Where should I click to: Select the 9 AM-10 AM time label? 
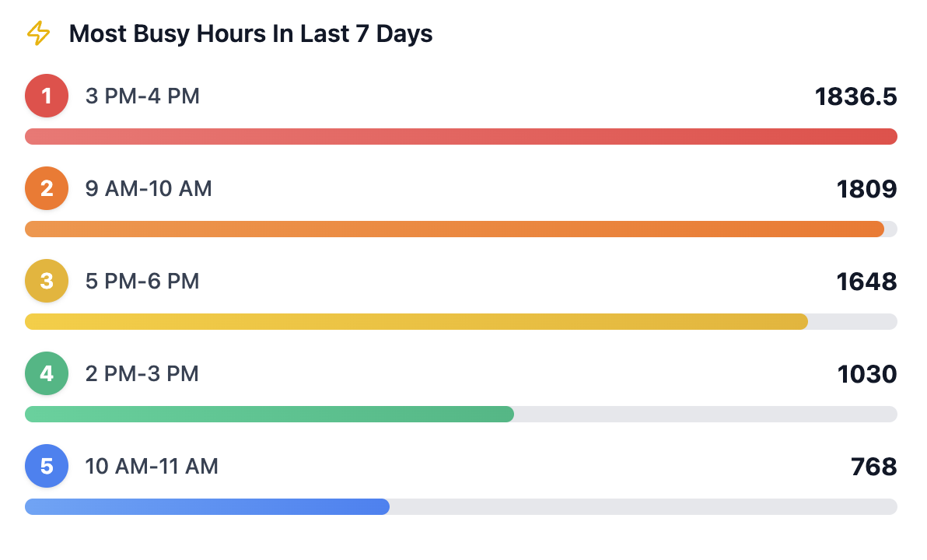(149, 189)
